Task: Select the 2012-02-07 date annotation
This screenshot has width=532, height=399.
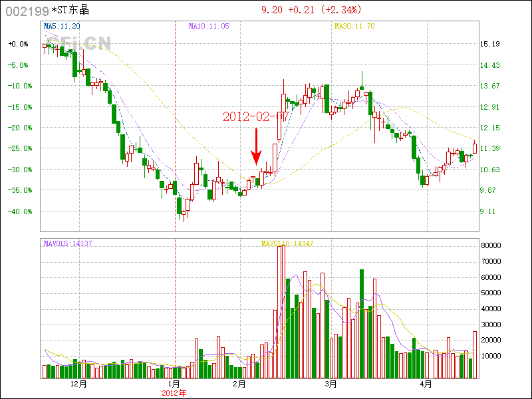Action: coord(255,116)
